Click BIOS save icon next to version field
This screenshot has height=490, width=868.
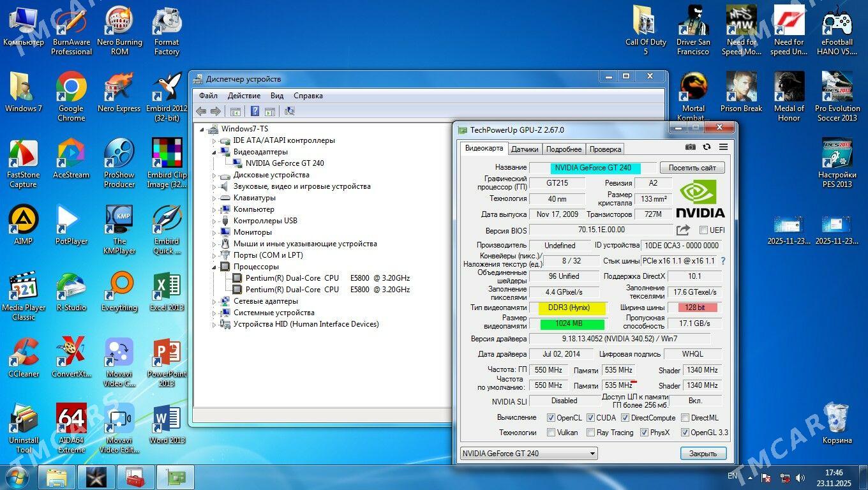coord(683,230)
